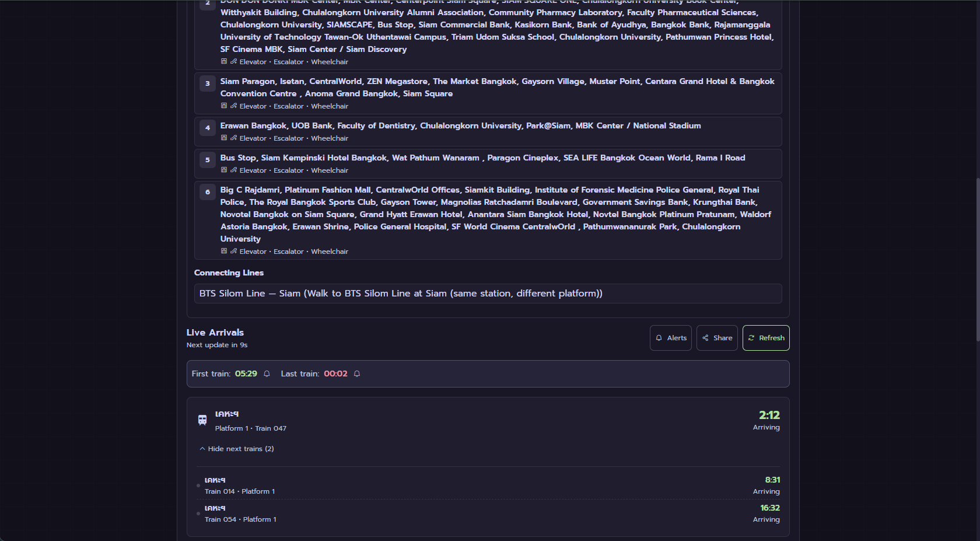Open the Alerts button
The height and width of the screenshot is (541, 980).
(x=670, y=338)
